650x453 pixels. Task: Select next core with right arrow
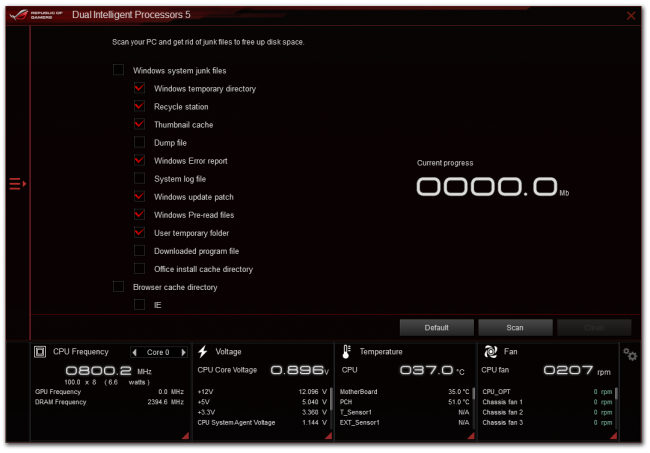183,352
